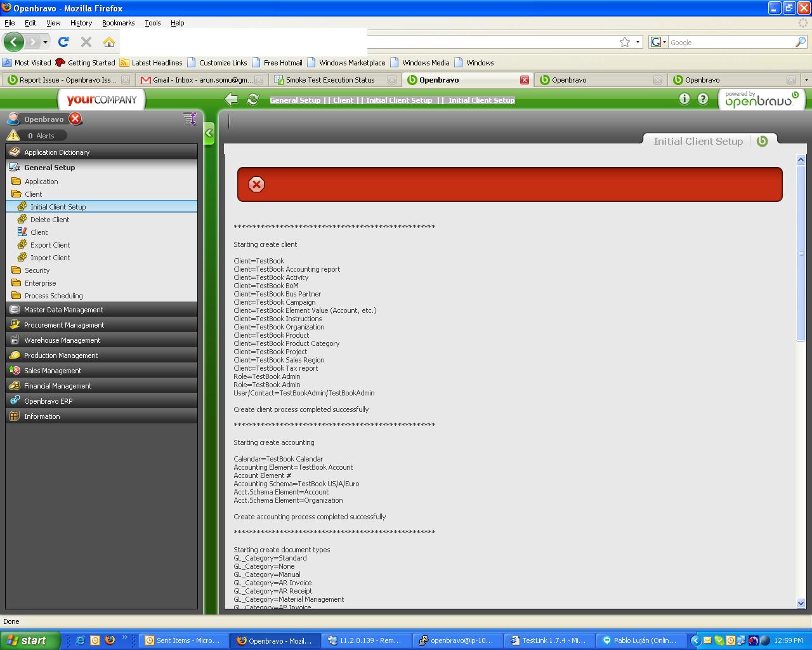Screen dimensions: 812x650
Task: Open Warehouse Management menu section
Action: (101, 340)
